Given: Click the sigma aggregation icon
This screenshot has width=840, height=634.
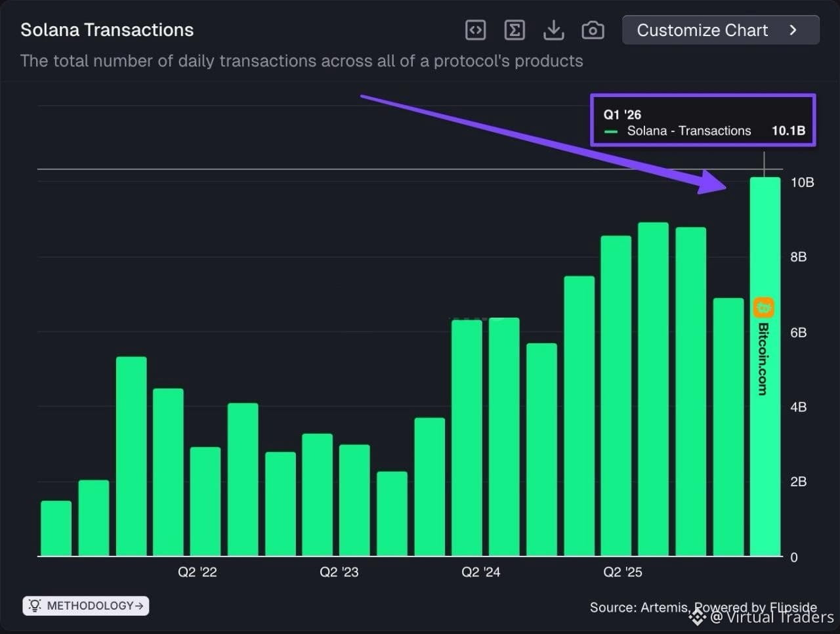Looking at the screenshot, I should coord(514,30).
